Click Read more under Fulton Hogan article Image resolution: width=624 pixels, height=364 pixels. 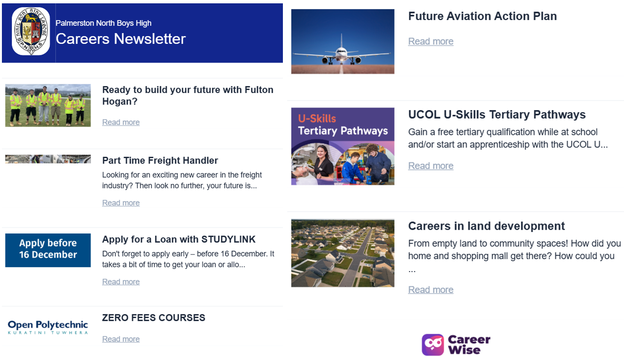click(x=121, y=122)
